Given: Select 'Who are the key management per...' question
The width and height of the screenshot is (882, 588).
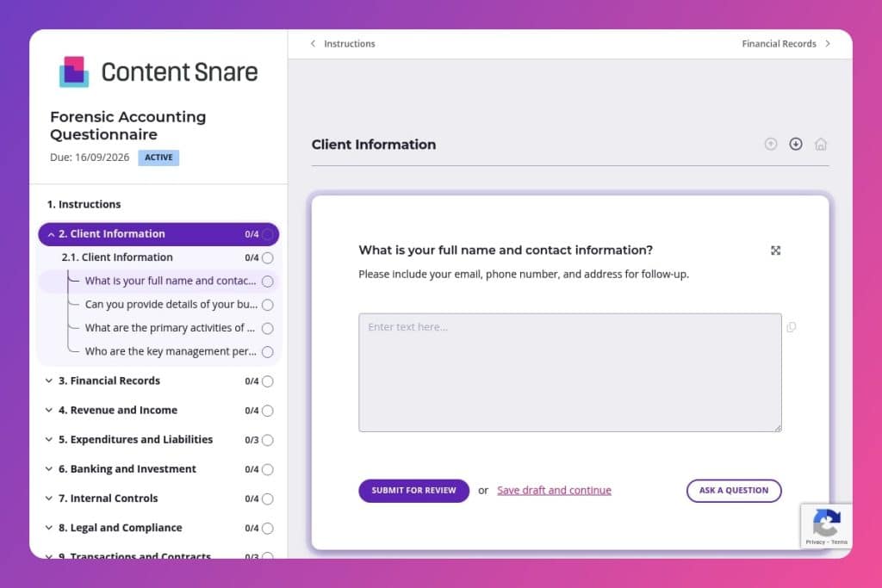Looking at the screenshot, I should coord(171,351).
